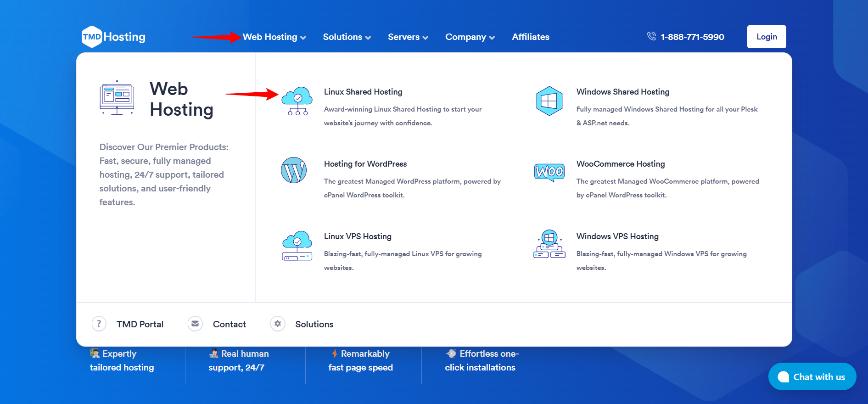Open the Windows Shared Hosting link

(x=623, y=92)
